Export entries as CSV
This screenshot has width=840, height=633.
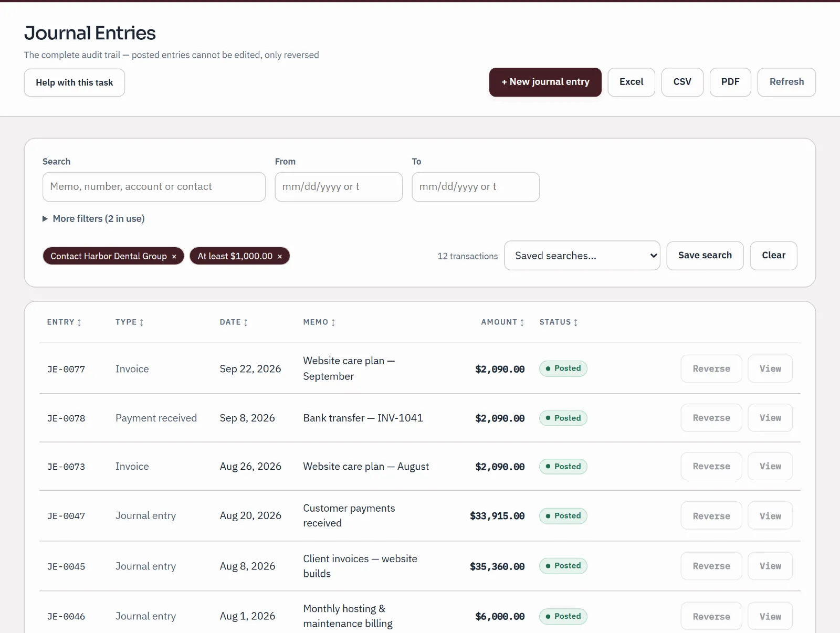tap(682, 82)
